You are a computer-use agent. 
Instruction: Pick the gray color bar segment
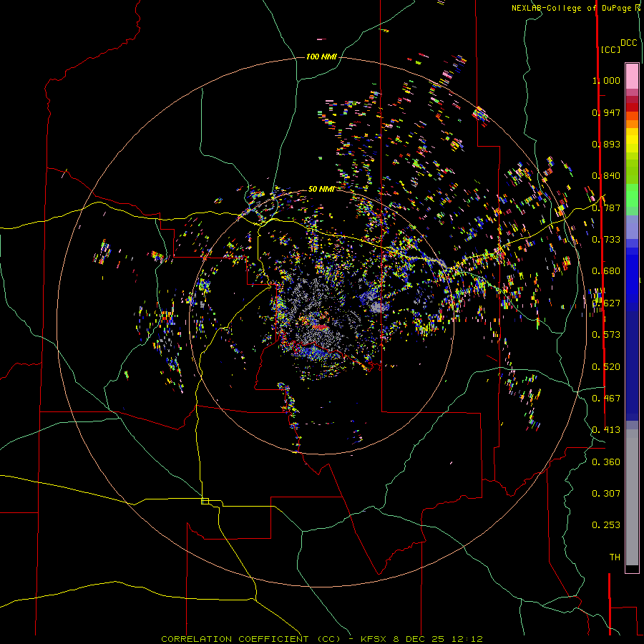pyautogui.click(x=632, y=497)
